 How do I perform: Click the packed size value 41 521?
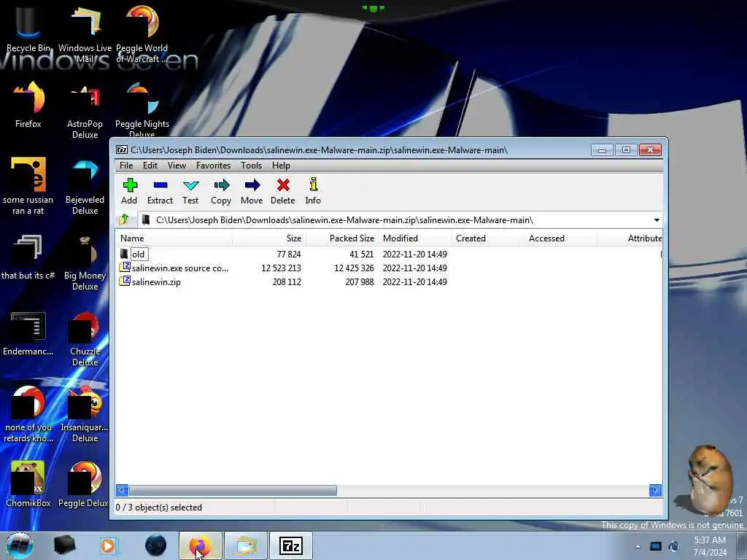pos(362,254)
